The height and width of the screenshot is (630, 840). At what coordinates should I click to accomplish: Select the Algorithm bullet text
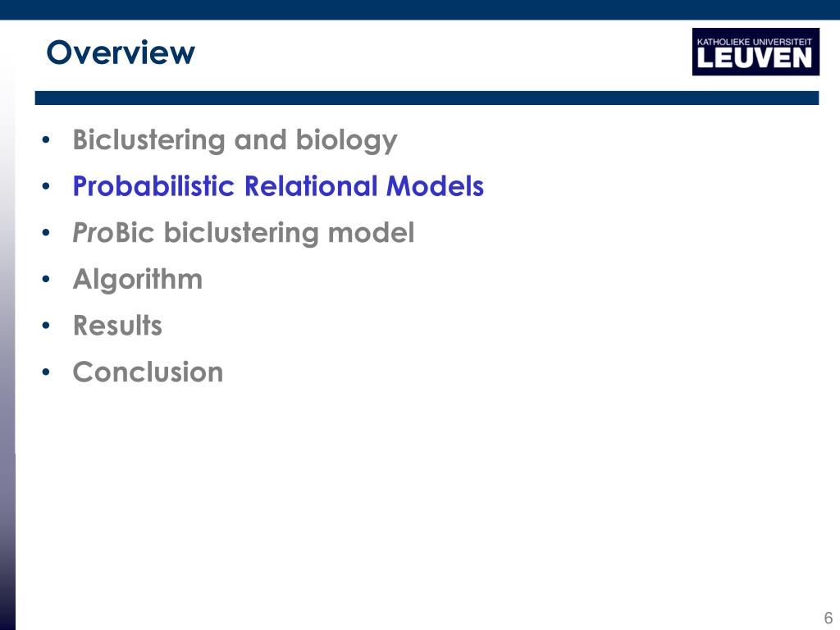pyautogui.click(x=138, y=279)
